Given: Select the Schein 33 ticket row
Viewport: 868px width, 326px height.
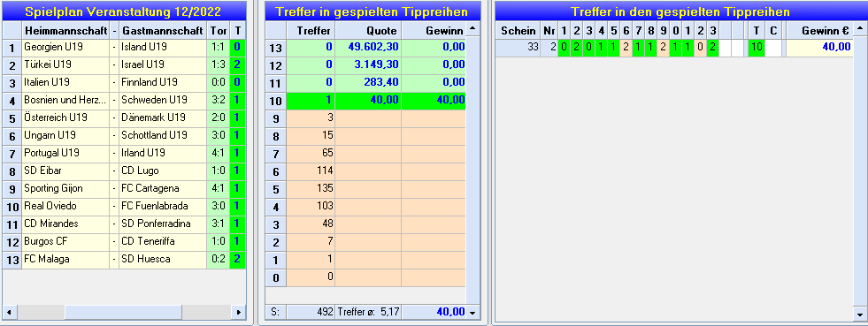Looking at the screenshot, I should (673, 48).
